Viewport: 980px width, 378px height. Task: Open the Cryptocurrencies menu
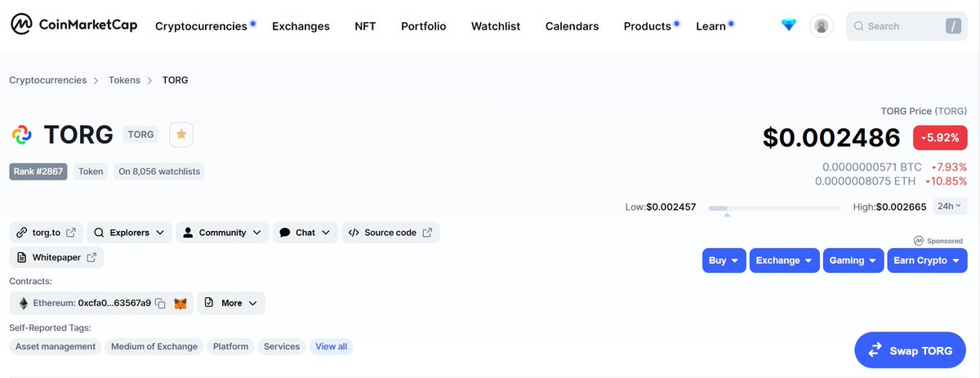201,26
